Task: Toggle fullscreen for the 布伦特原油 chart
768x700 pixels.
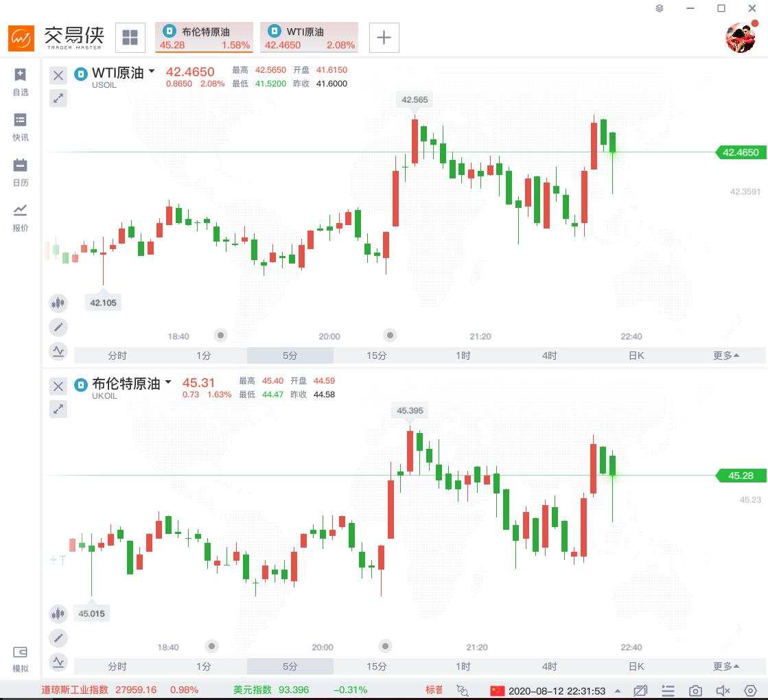Action: pyautogui.click(x=58, y=409)
